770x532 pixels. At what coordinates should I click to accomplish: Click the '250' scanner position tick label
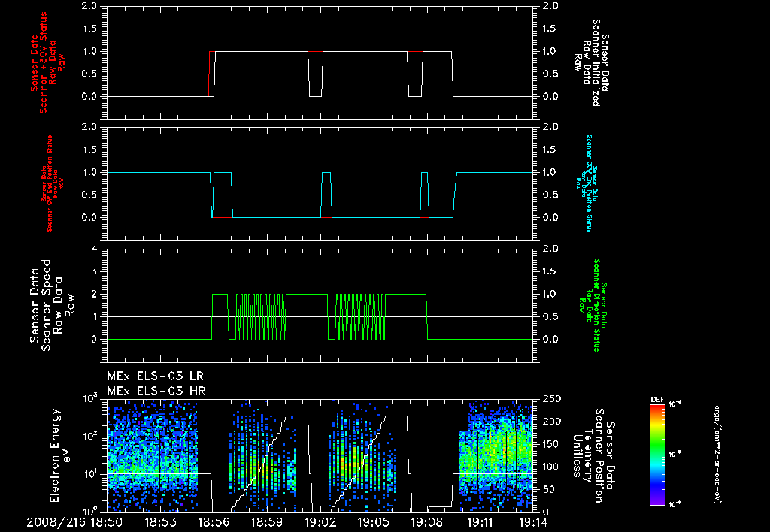tap(551, 399)
